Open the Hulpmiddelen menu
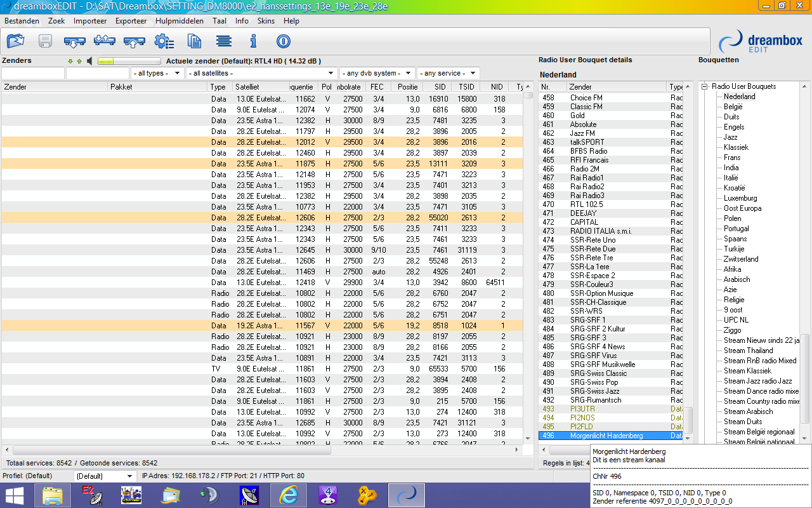The width and height of the screenshot is (812, 508). 180,21
